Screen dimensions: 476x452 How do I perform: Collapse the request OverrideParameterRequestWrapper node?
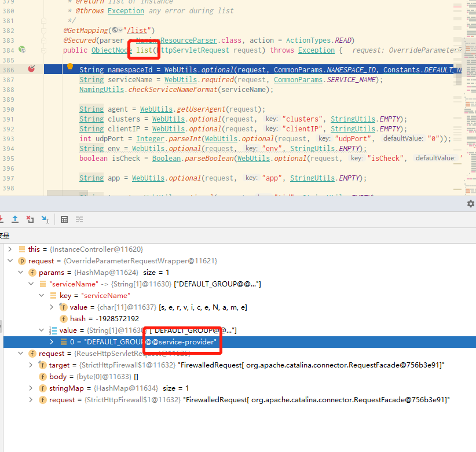click(10, 261)
